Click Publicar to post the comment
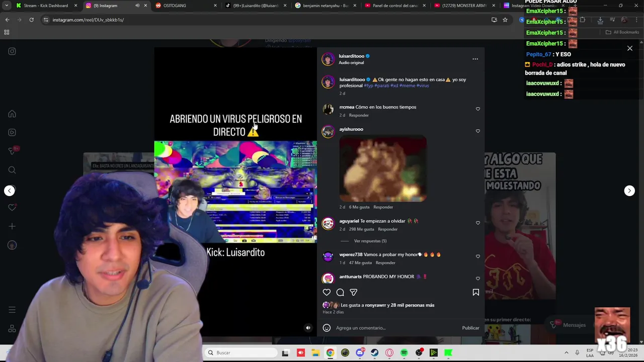The image size is (644, 362). [x=470, y=328]
